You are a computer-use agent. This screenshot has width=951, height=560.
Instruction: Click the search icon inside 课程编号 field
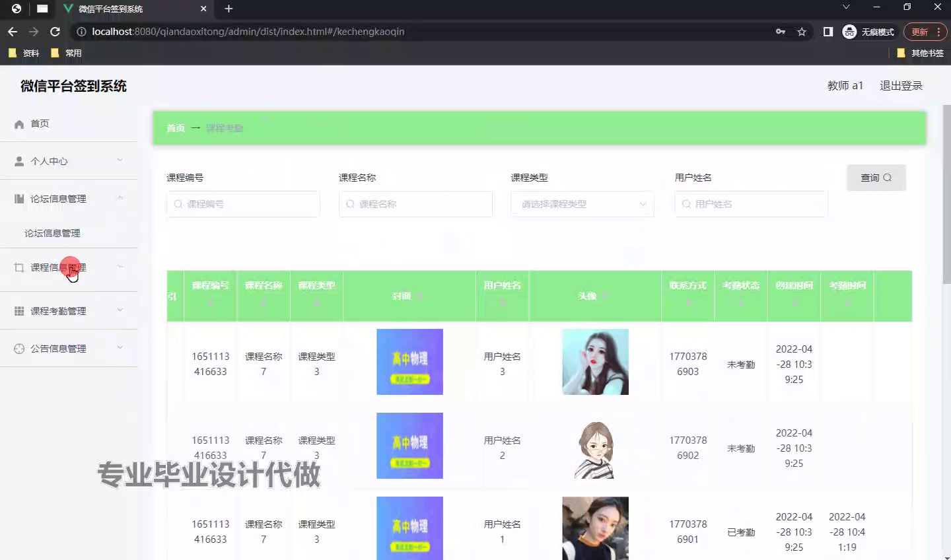click(x=178, y=204)
